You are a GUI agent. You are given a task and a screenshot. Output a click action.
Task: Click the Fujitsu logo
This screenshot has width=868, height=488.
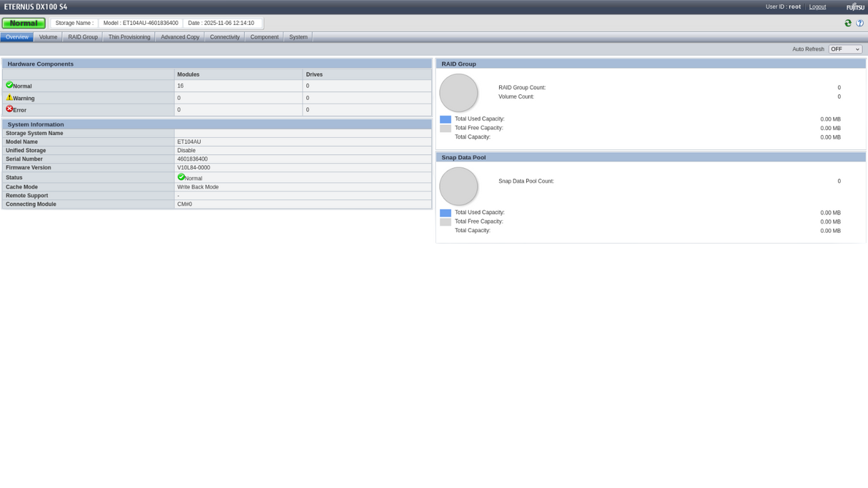[x=855, y=6]
